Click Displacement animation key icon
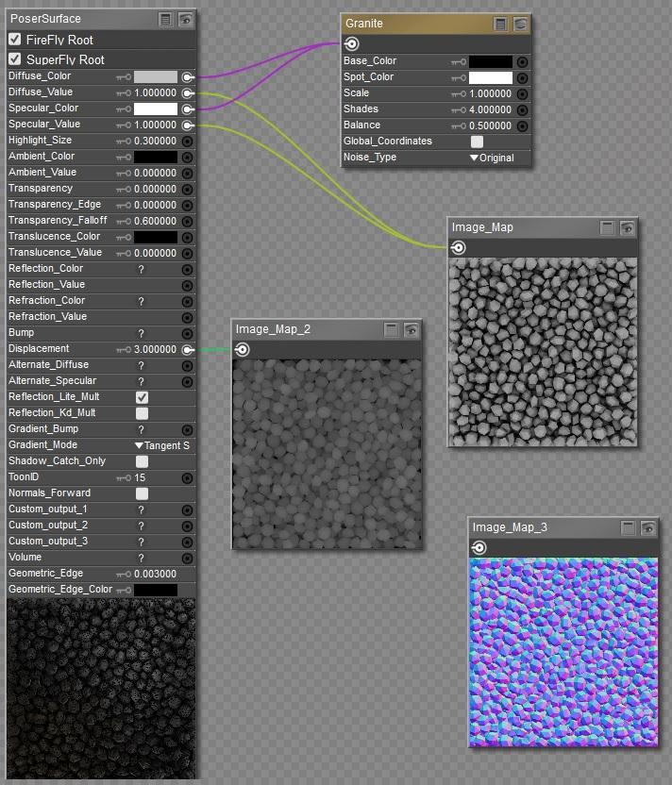This screenshot has height=785, width=672. click(x=124, y=349)
